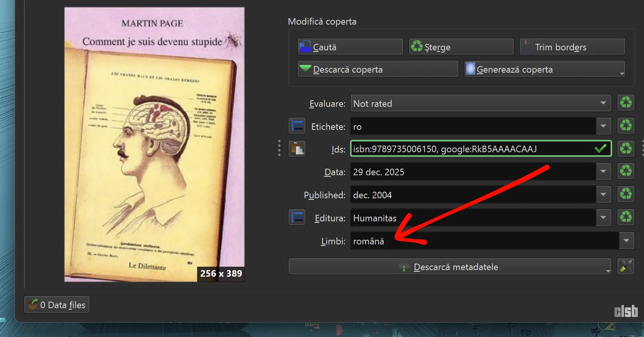Screen dimensions: 644x337
Task: Click the Caută cover browse button
Action: coord(350,47)
